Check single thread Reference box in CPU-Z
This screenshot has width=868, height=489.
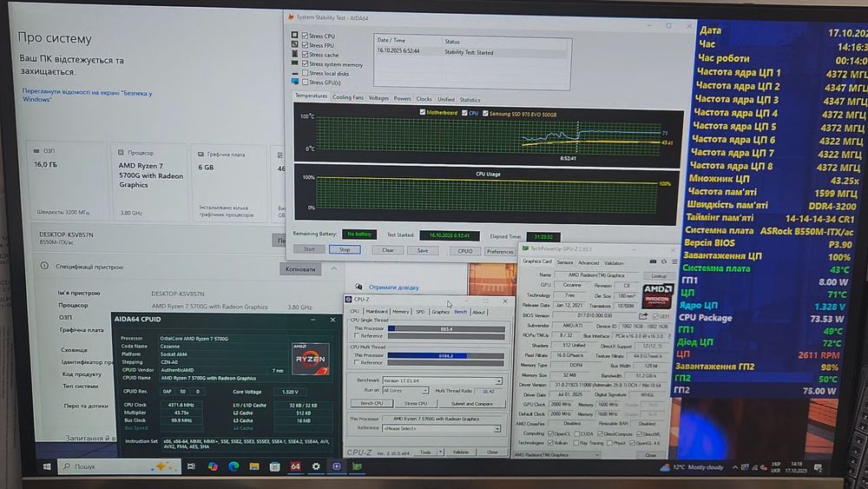click(x=357, y=335)
